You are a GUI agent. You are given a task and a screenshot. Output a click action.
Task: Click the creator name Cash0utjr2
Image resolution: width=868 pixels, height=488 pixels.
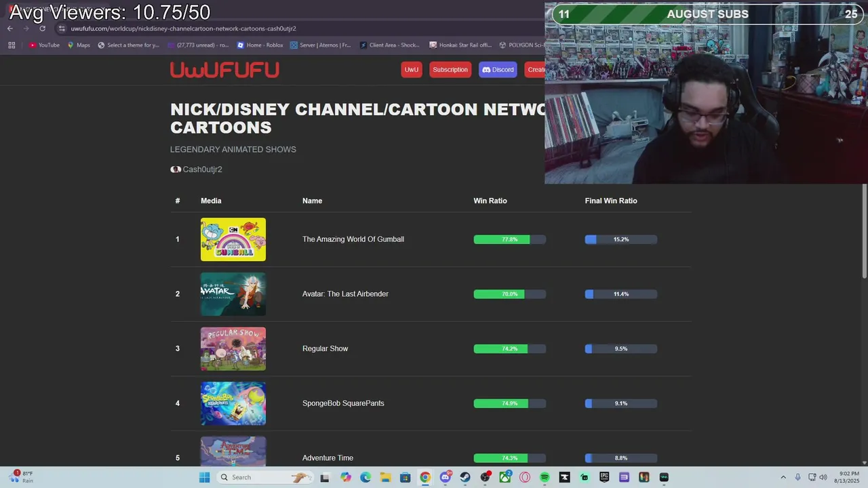[x=202, y=169]
